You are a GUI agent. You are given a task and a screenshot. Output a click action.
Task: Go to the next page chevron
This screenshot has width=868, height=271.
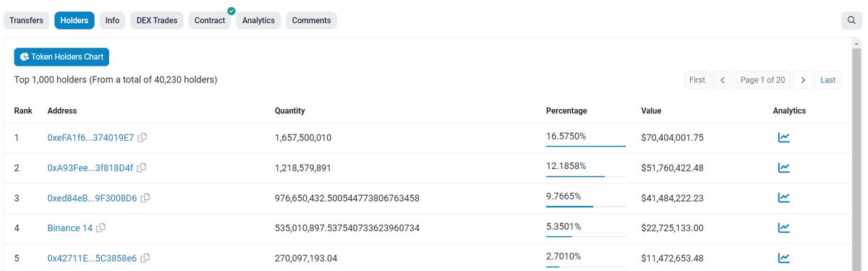pos(802,80)
